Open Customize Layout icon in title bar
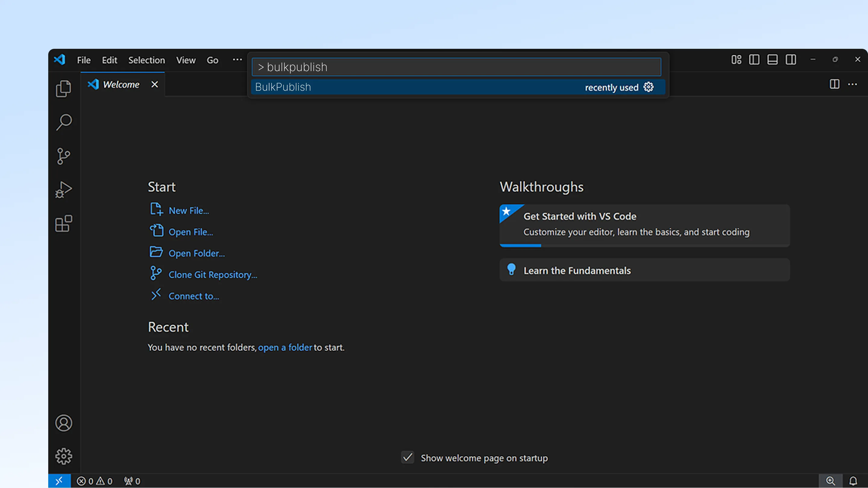Screen dimensions: 868x488 pos(736,60)
